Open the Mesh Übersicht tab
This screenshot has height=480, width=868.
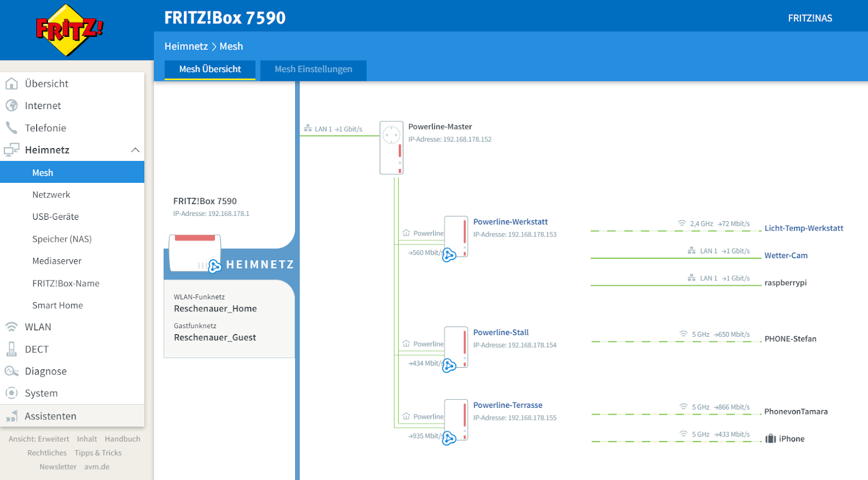click(210, 69)
